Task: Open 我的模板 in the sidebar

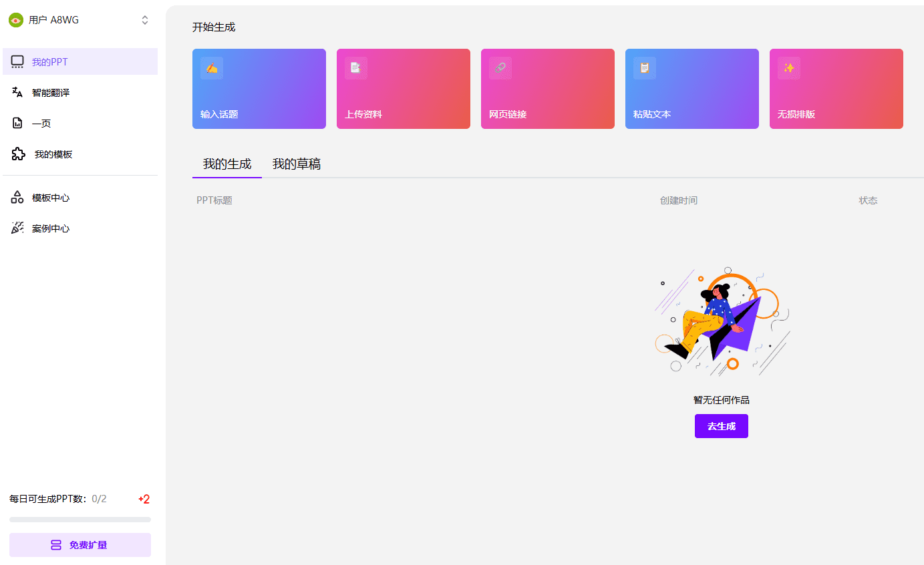Action: (x=80, y=154)
